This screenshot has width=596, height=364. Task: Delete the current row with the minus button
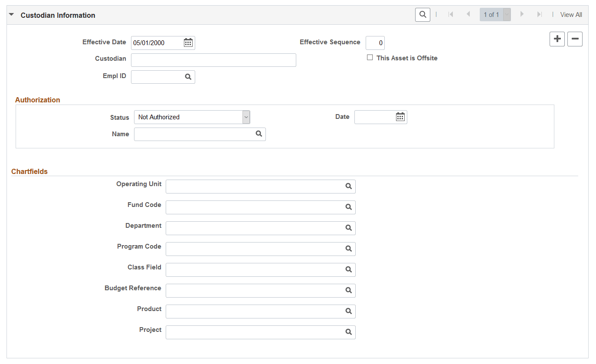[575, 39]
